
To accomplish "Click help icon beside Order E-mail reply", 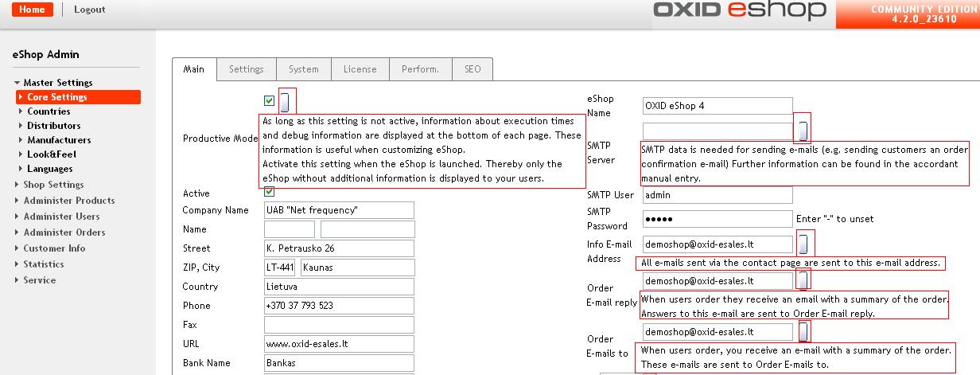I will coord(804,280).
